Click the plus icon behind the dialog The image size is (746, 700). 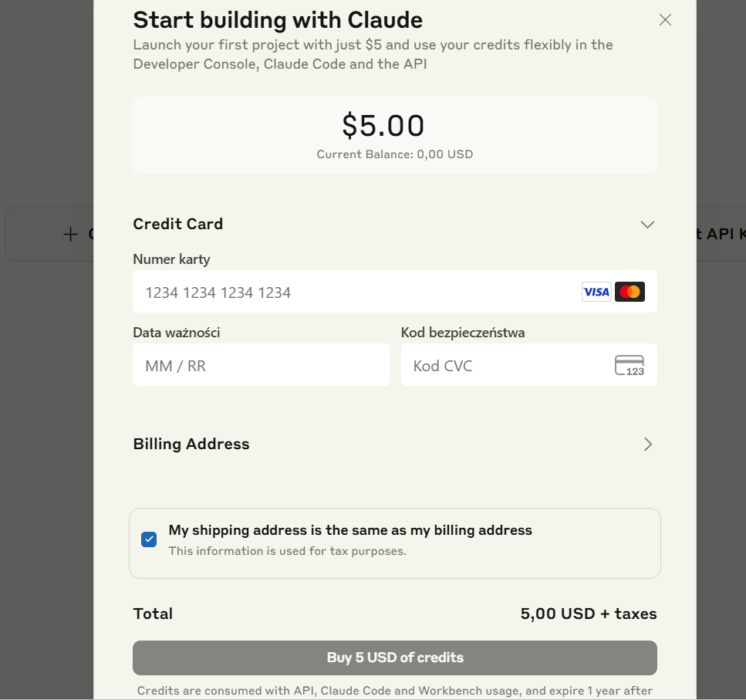click(71, 234)
